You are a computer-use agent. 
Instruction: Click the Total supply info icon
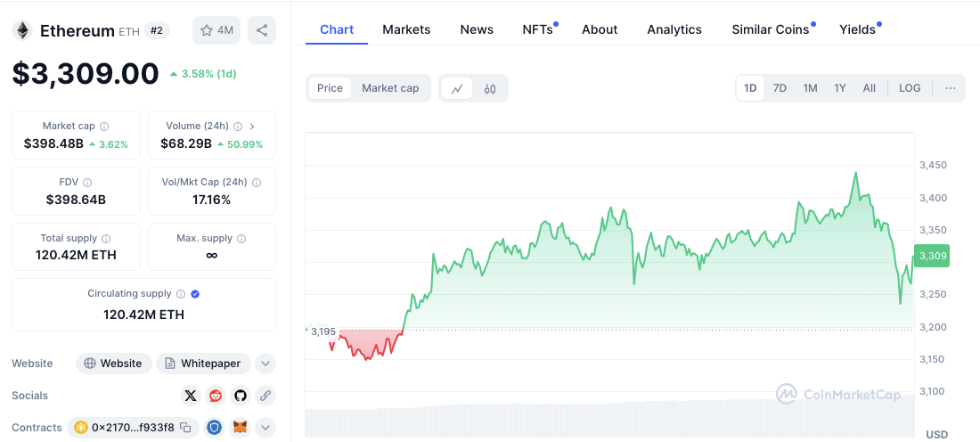[106, 239]
